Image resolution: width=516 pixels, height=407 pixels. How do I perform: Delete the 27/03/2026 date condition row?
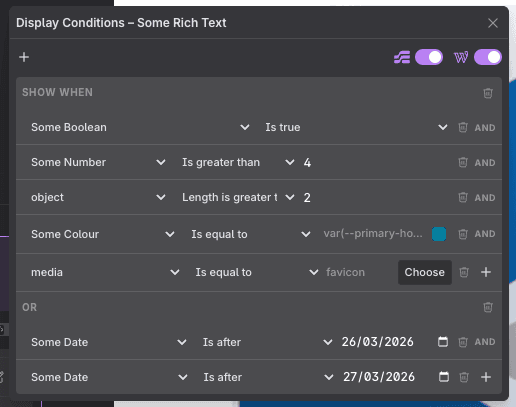click(464, 377)
